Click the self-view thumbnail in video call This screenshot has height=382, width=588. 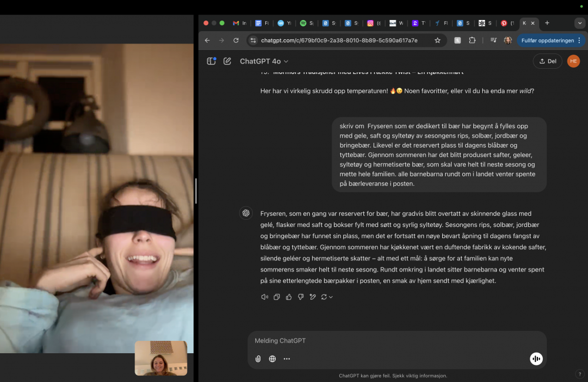[161, 358]
